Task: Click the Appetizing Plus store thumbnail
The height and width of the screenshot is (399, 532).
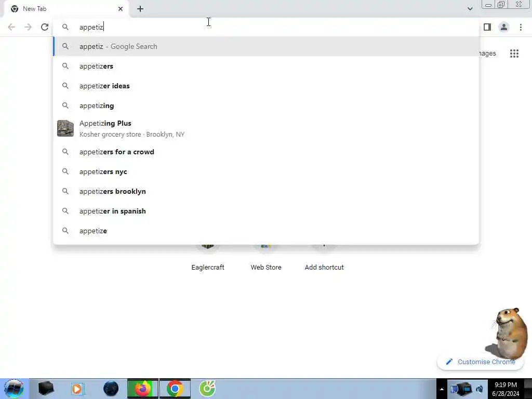Action: pos(65,128)
